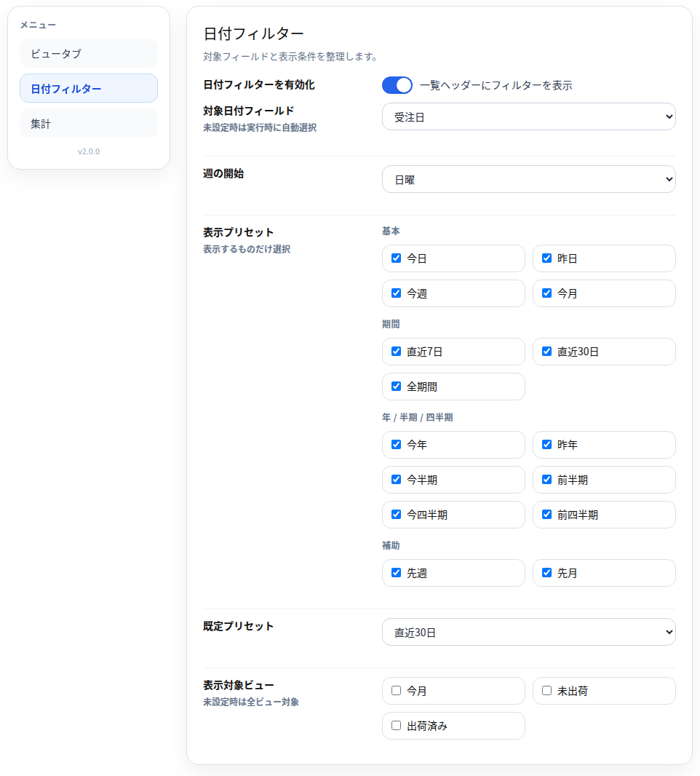
Task: Uncheck the 昨年 preset checkbox
Action: coord(546,445)
